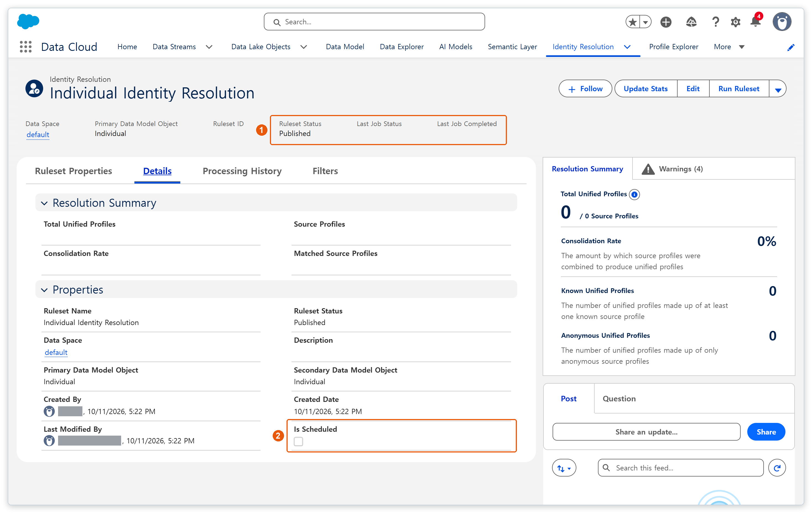812x513 pixels.
Task: Open more actions dropdown beside Run Ruleset
Action: tap(778, 89)
